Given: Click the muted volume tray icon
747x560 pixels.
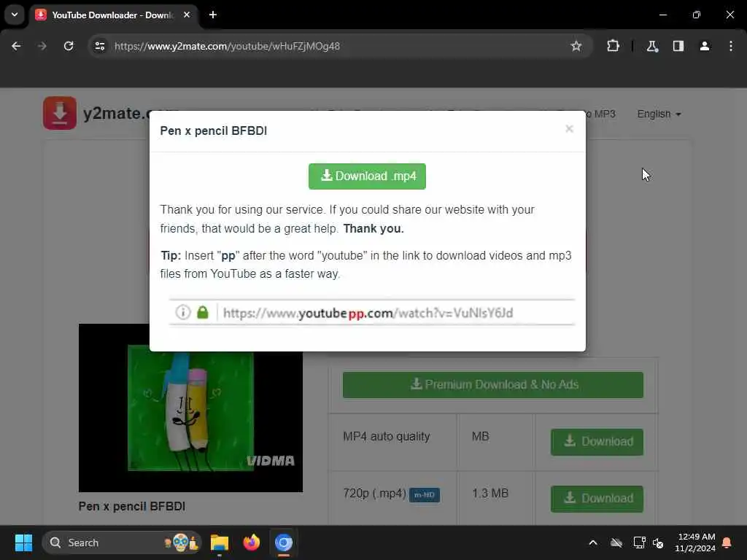Looking at the screenshot, I should (659, 542).
